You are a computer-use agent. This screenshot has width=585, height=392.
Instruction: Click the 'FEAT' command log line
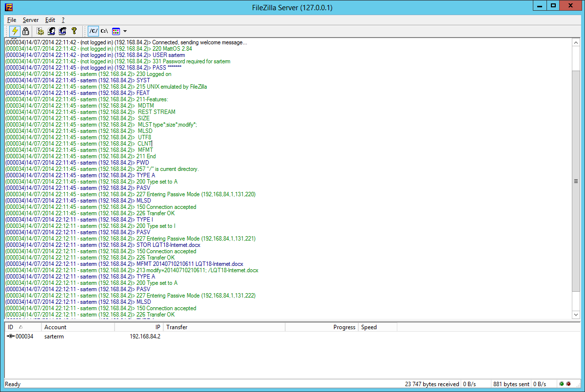click(x=78, y=93)
